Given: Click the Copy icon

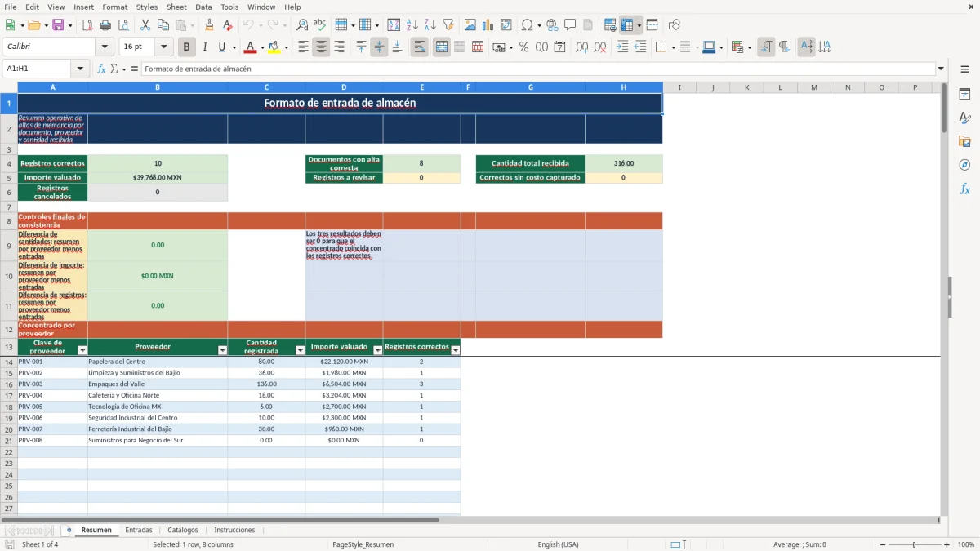Looking at the screenshot, I should (163, 25).
